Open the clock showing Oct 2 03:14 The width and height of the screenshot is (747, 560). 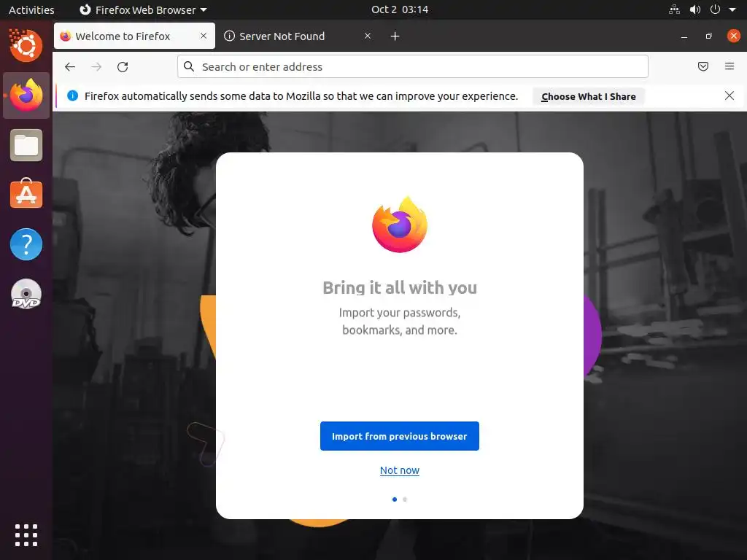[400, 9]
